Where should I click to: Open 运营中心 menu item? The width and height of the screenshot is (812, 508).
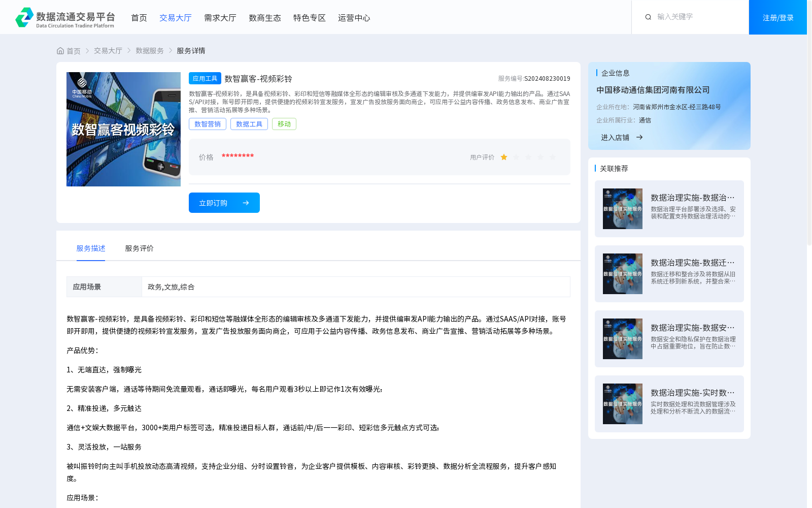[354, 18]
